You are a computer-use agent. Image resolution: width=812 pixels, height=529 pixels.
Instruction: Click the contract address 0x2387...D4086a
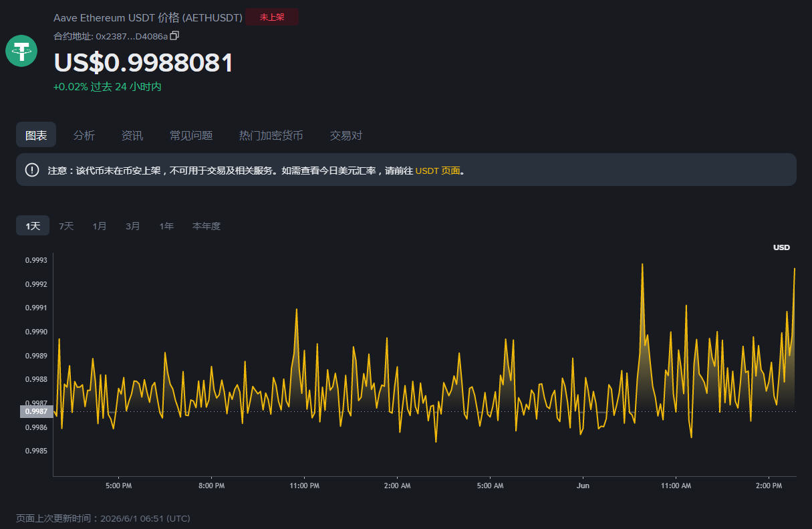pos(132,36)
